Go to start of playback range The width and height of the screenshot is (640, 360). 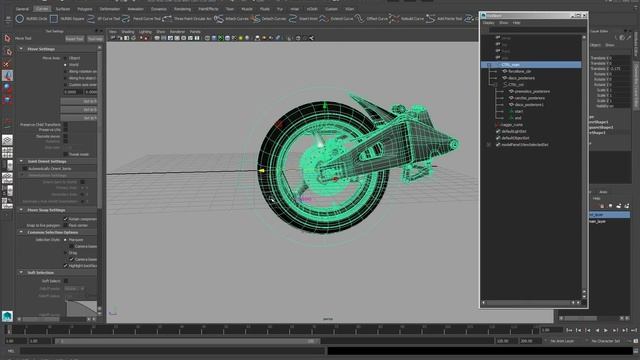(569, 330)
